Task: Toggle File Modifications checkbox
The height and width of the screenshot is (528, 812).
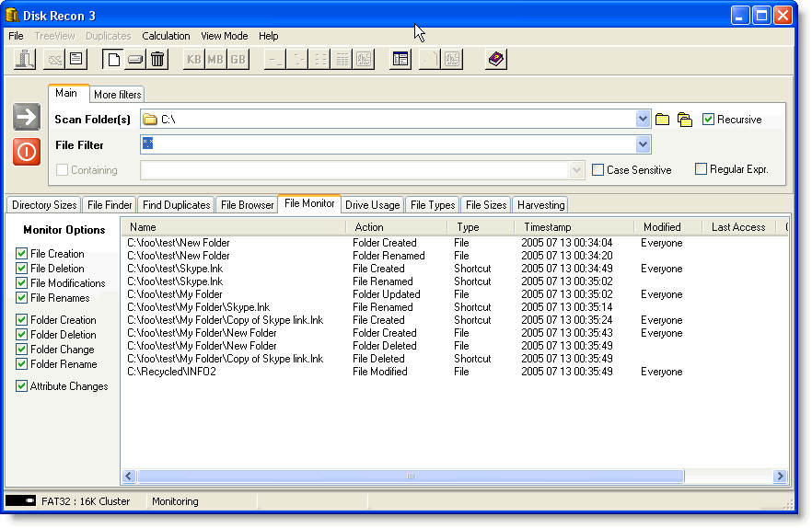Action: point(21,282)
